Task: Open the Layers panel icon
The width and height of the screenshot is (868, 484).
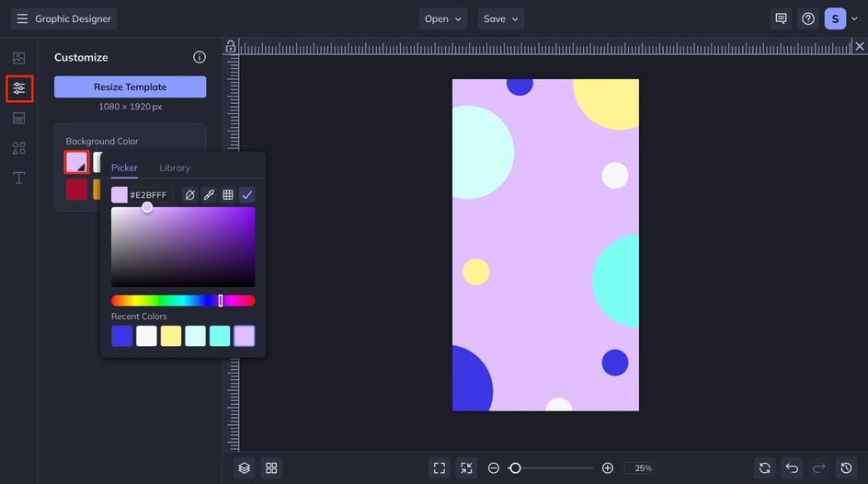Action: (244, 468)
